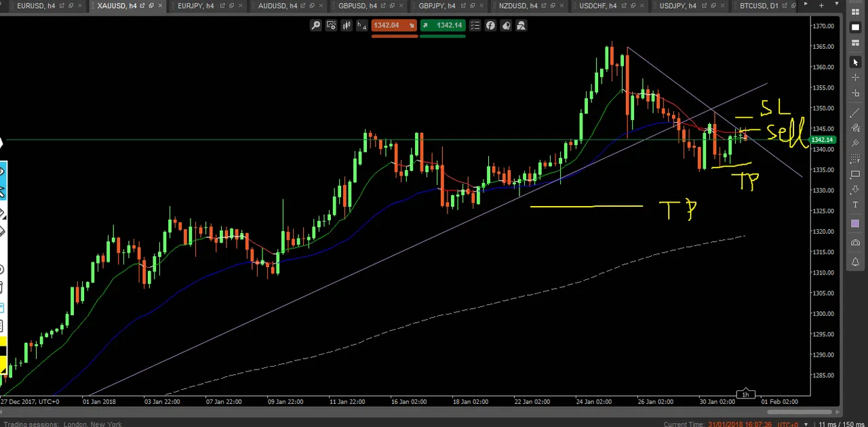Close the EURUSD, h4 tab

click(x=80, y=6)
